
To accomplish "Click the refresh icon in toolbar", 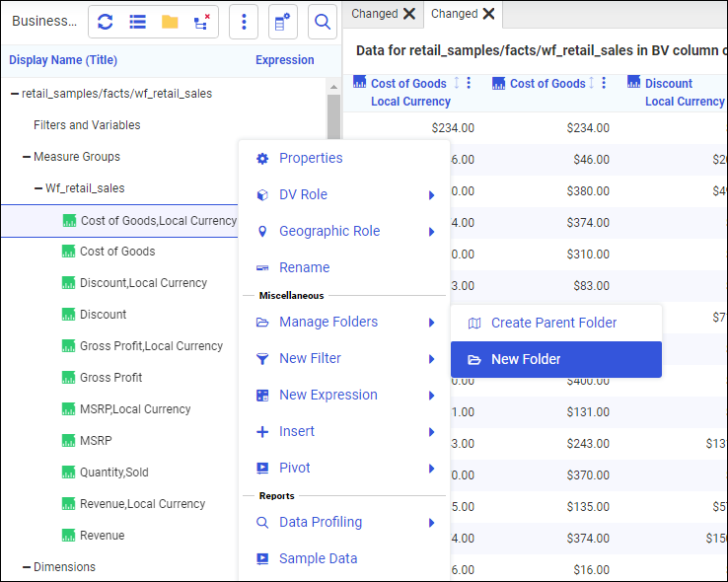I will [x=106, y=22].
